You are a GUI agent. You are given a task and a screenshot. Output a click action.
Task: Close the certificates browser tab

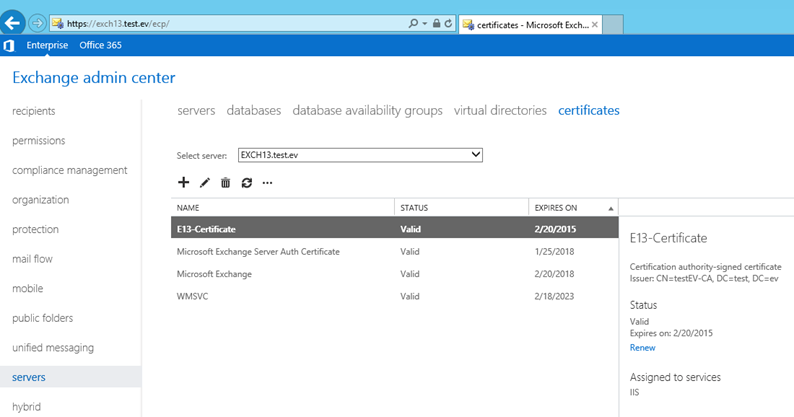pos(594,24)
